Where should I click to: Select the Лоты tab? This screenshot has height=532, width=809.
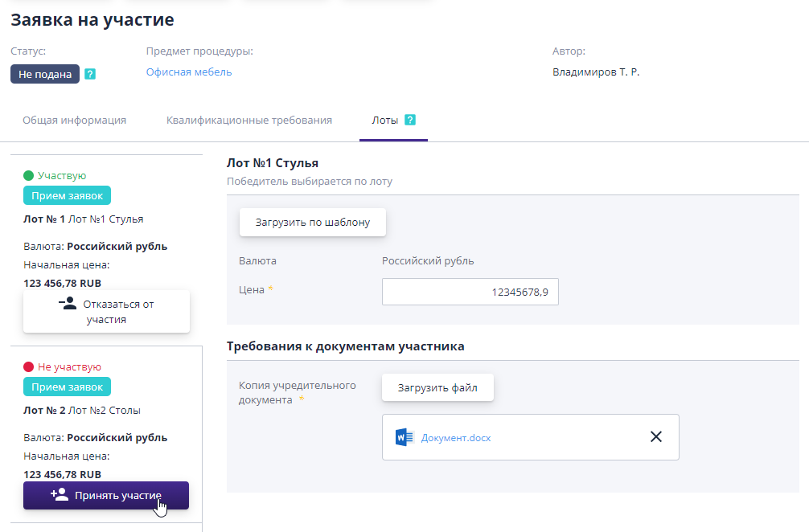coord(385,120)
